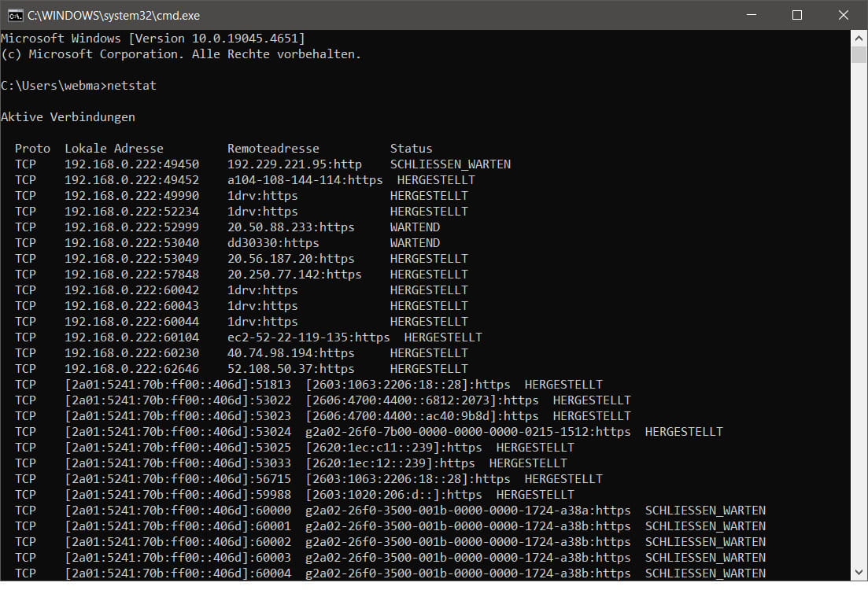Click the Remoteadresse column header
This screenshot has width=868, height=590.
coord(273,149)
